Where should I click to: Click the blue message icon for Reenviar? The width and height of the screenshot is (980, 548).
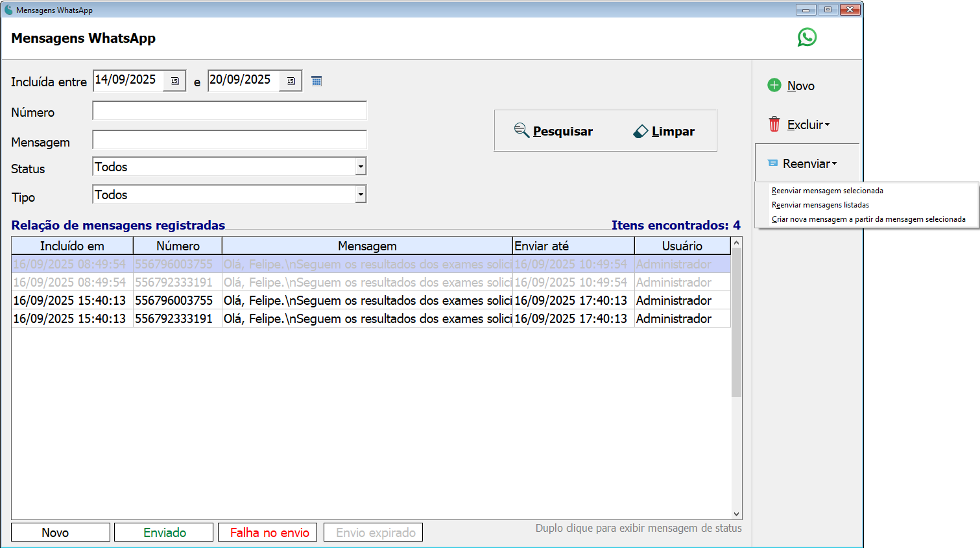(x=772, y=163)
